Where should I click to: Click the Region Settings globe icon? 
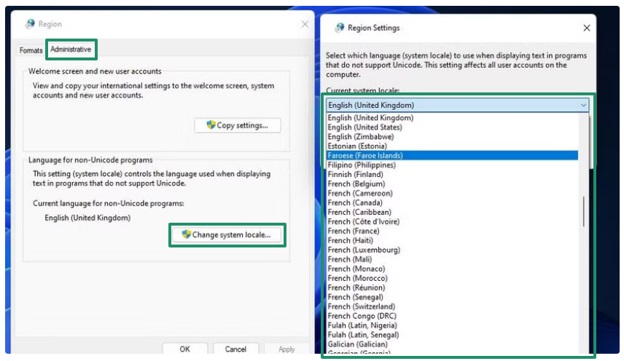(x=339, y=27)
